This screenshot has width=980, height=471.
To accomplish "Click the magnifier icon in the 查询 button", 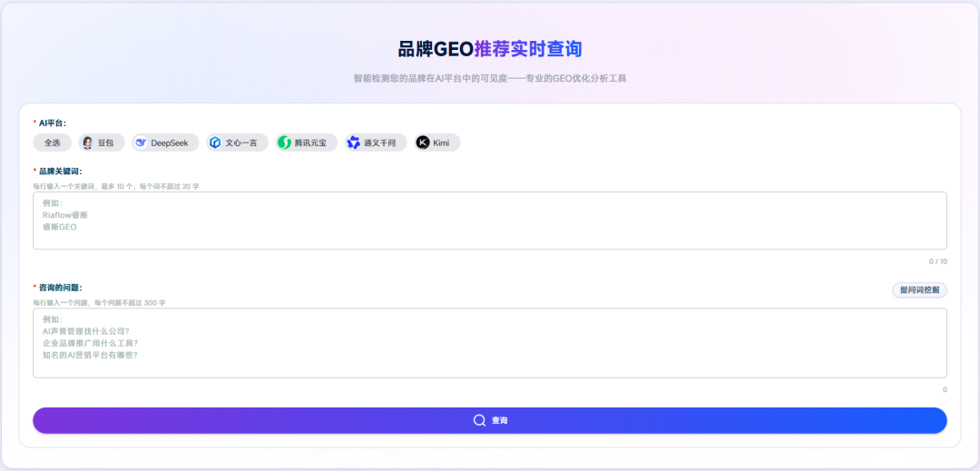I will [x=479, y=420].
